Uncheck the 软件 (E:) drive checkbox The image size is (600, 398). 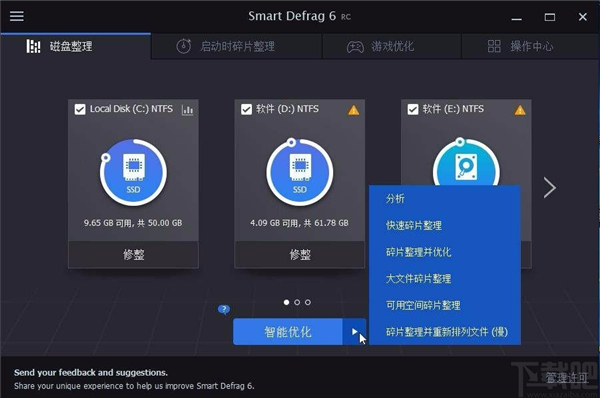[x=413, y=109]
